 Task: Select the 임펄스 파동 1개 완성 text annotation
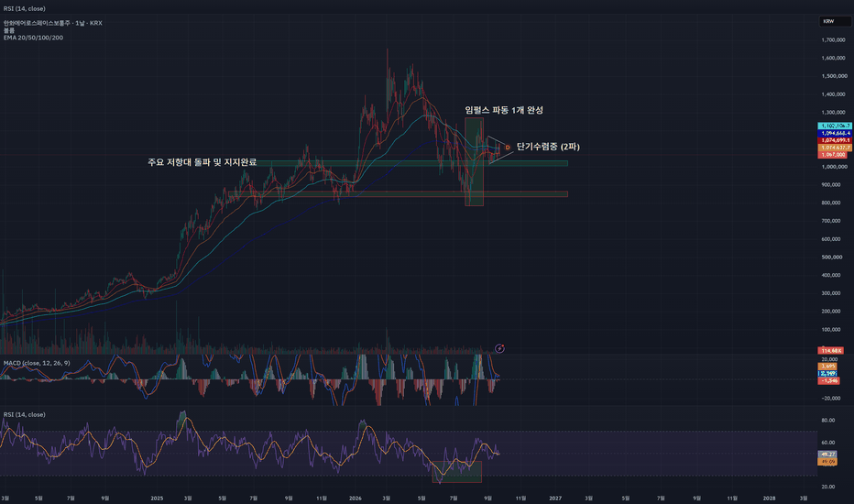504,110
